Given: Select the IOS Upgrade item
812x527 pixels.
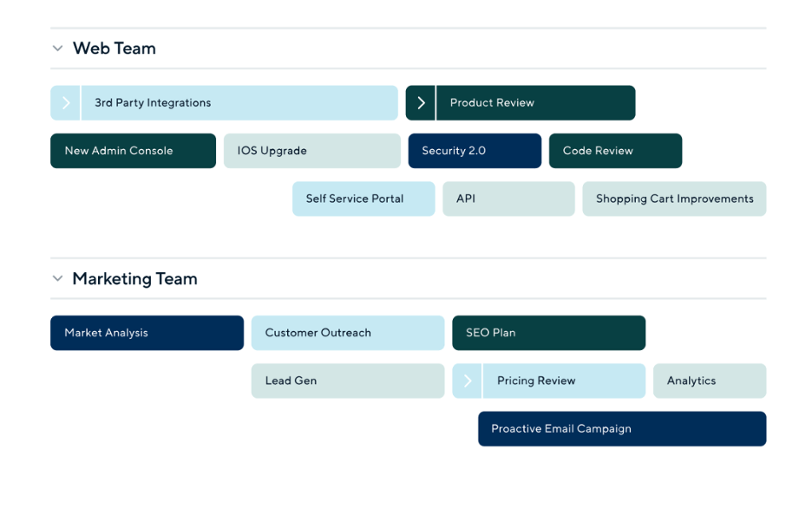Looking at the screenshot, I should (312, 151).
